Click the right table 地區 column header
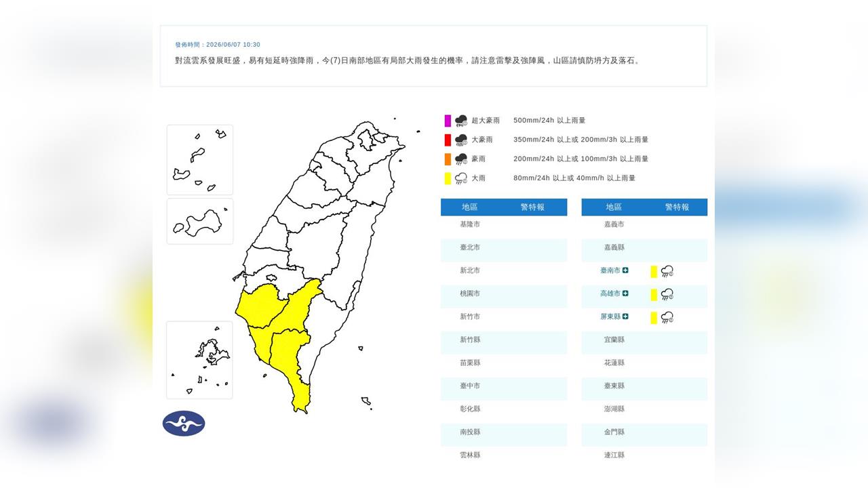The image size is (868, 488). (614, 207)
